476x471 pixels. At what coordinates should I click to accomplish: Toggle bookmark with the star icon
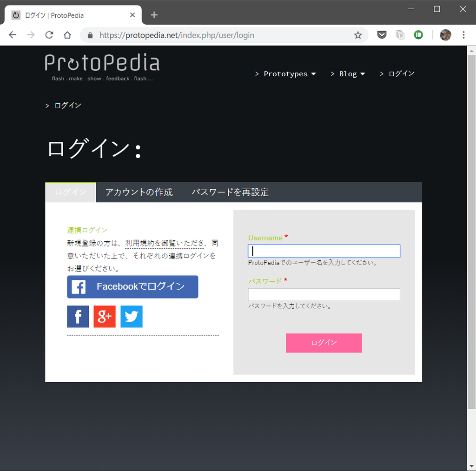[358, 35]
